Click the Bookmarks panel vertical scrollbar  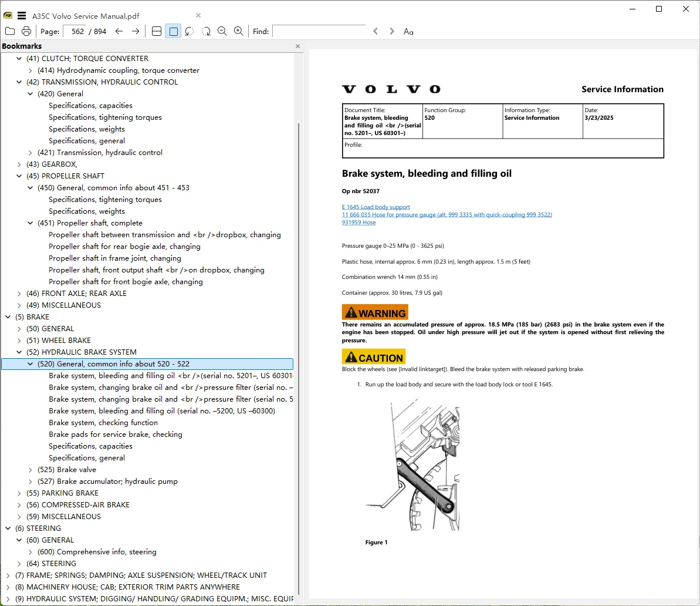[x=298, y=358]
